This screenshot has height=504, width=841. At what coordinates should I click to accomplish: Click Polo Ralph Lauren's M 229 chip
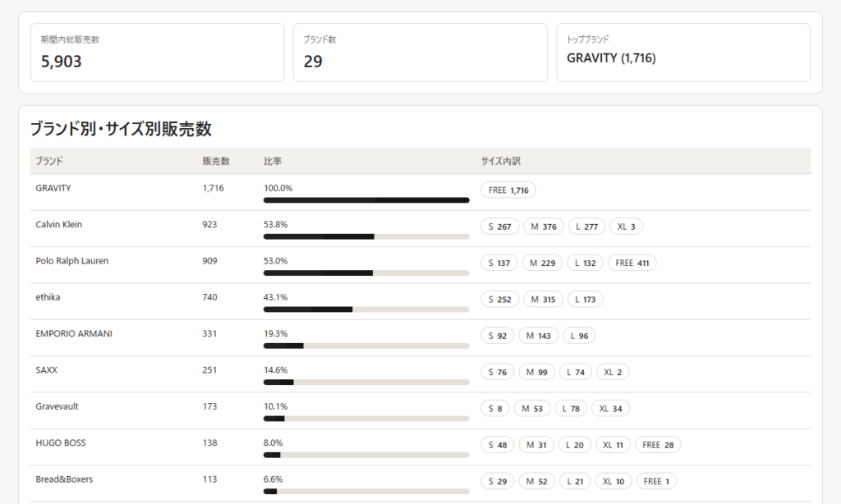(x=543, y=263)
